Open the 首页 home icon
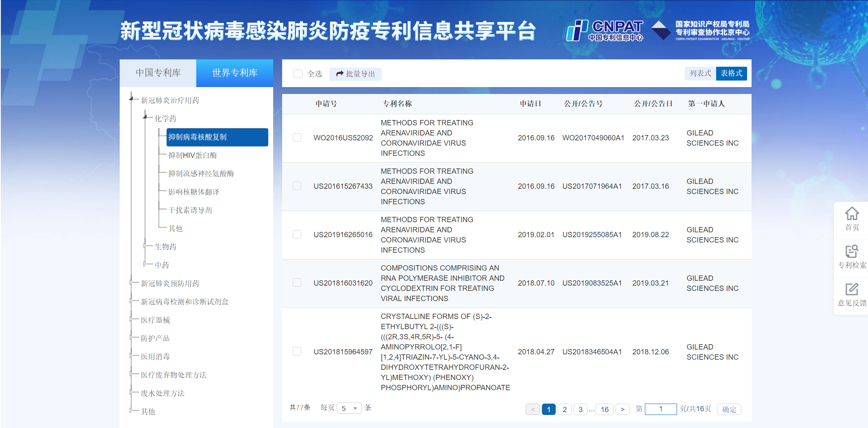This screenshot has width=868, height=428. click(852, 218)
